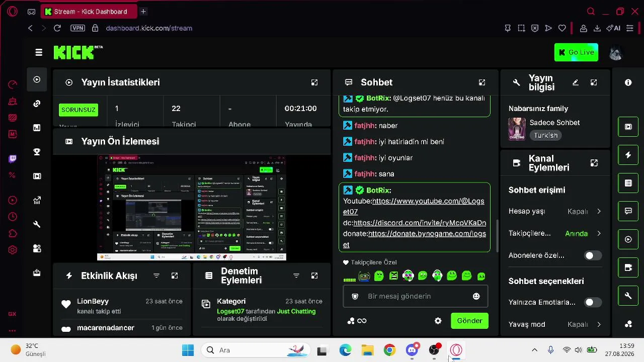This screenshot has width=644, height=362.
Task: Reload the page in Opera
Action: (x=57, y=28)
